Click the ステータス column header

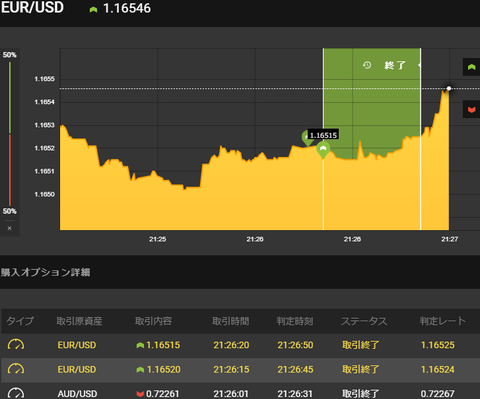coord(364,321)
